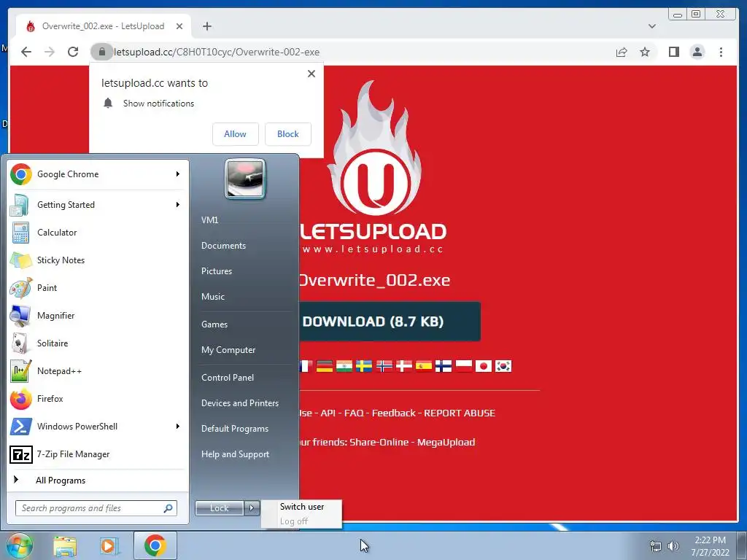
Task: Allow notifications from letsupload.cc
Action: (236, 134)
